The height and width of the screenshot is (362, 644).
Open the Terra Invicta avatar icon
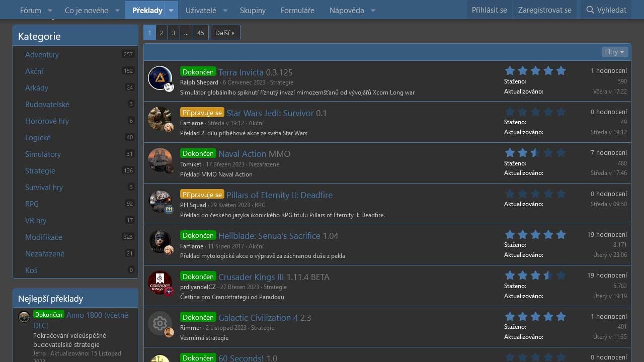pyautogui.click(x=160, y=78)
